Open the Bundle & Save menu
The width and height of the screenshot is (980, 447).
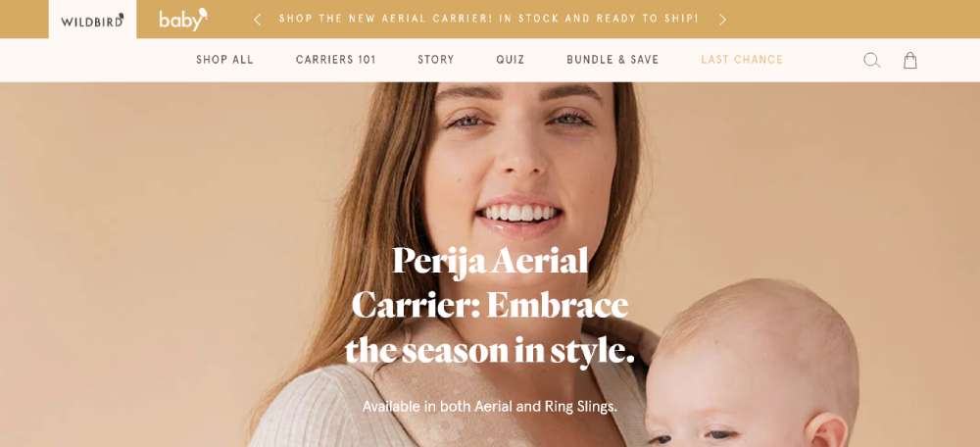(612, 60)
